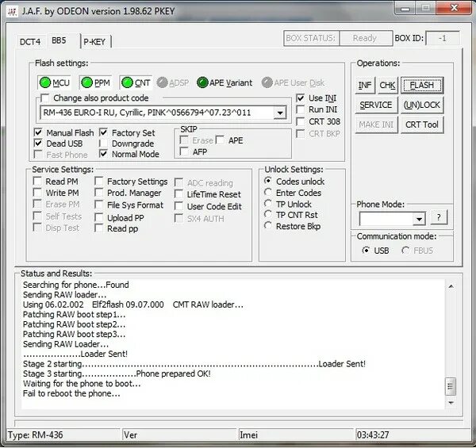This screenshot has height=448, width=476.
Task: Click the Phone Mode question mark button
Action: (x=439, y=217)
